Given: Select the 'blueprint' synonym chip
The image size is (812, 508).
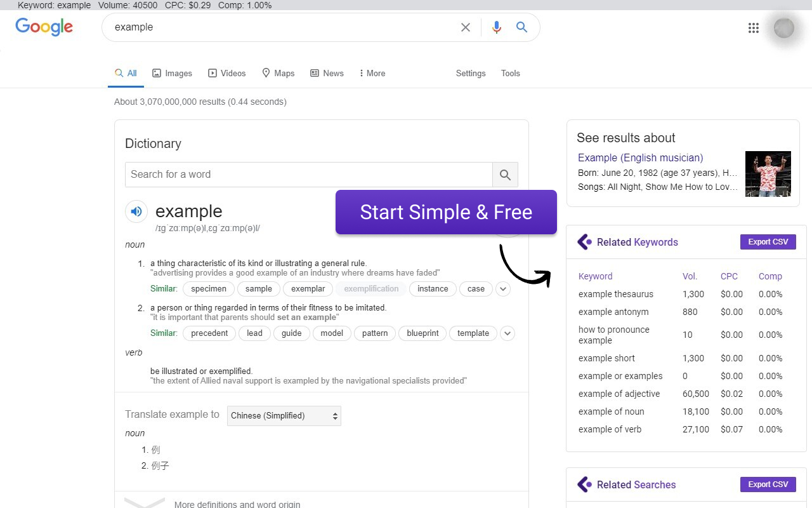Looking at the screenshot, I should point(423,333).
